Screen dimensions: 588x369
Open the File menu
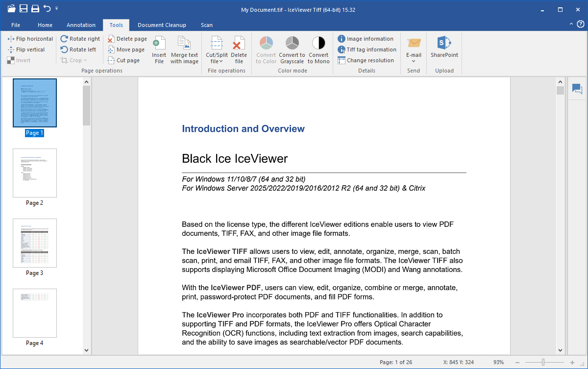(16, 25)
